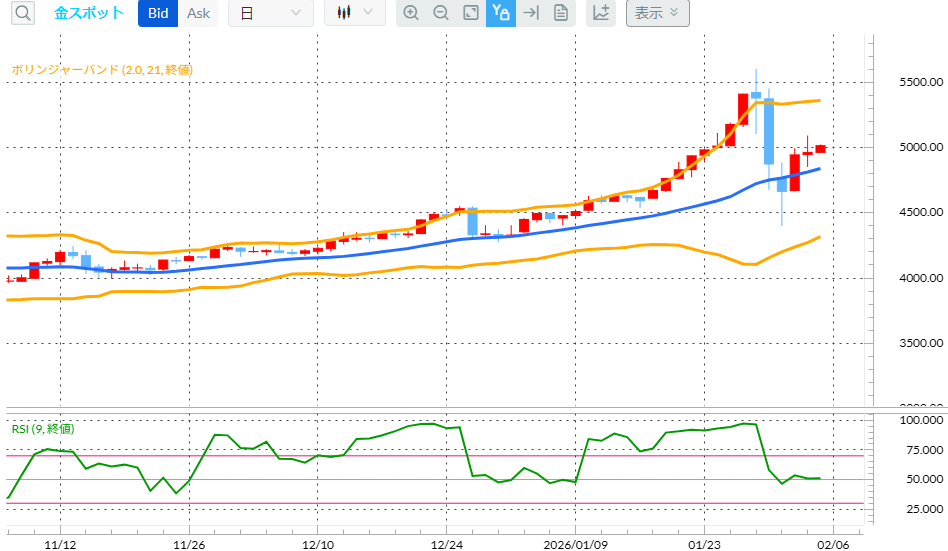Viewport: 948px width, 551px height.
Task: Open the candlestick chart type dropdown
Action: click(355, 13)
